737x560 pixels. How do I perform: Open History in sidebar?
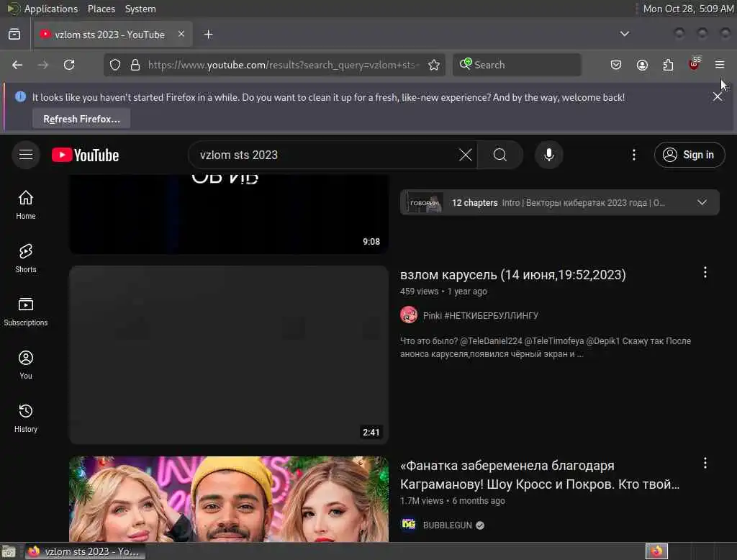pyautogui.click(x=26, y=418)
